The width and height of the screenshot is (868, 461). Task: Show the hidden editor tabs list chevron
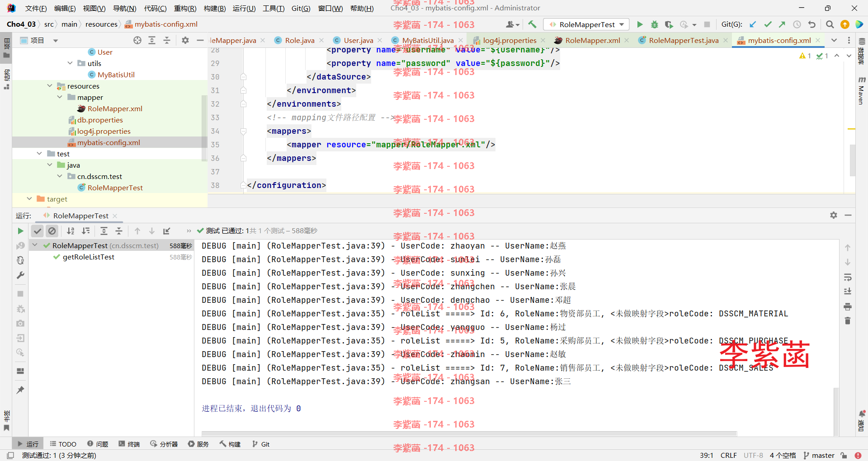[834, 40]
